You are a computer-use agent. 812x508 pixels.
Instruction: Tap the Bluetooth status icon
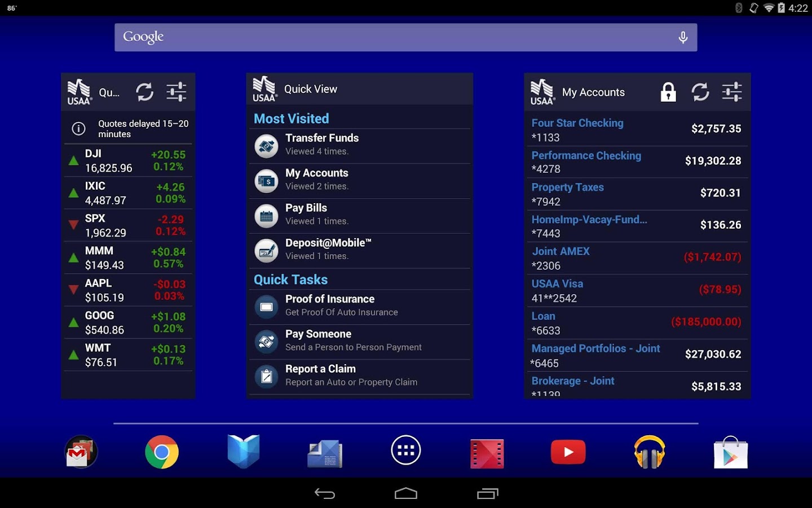point(739,8)
